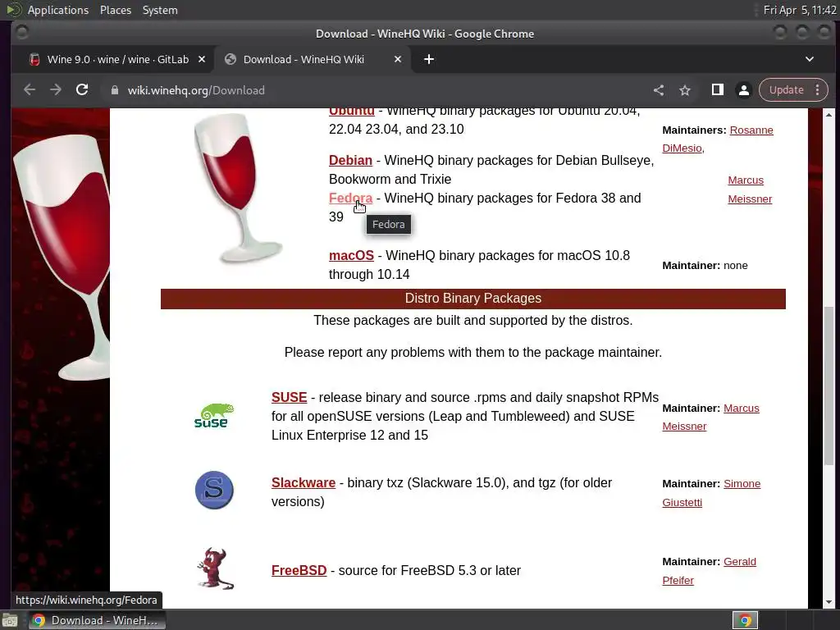
Task: Open Marcus Meissner link beside Fedora
Action: (750, 189)
